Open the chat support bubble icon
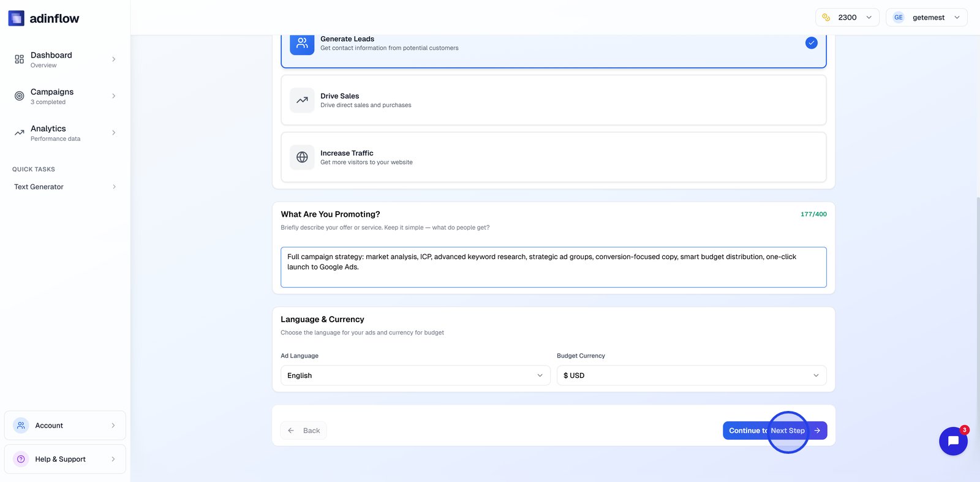This screenshot has width=980, height=482. [953, 441]
